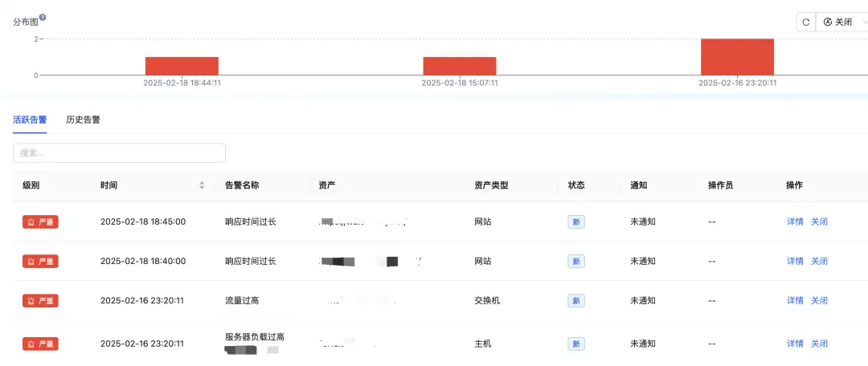Click the 交换机 asset type cell
This screenshot has width=868, height=366.
(487, 301)
